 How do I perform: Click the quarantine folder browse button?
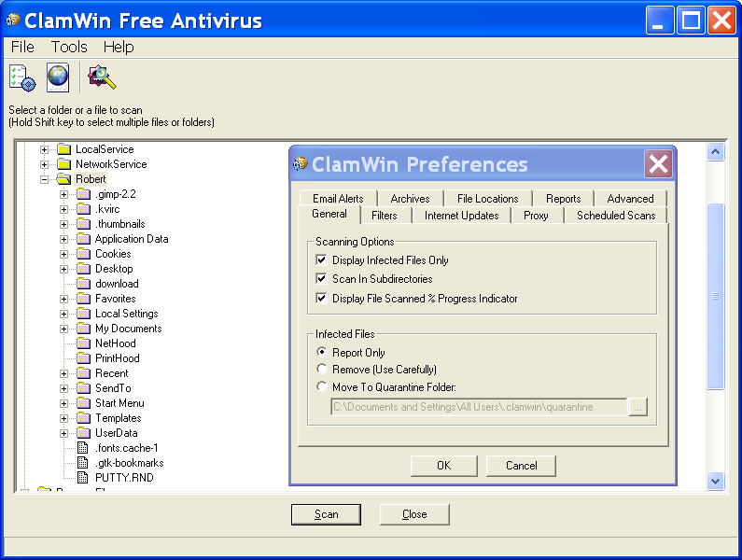pyautogui.click(x=637, y=407)
